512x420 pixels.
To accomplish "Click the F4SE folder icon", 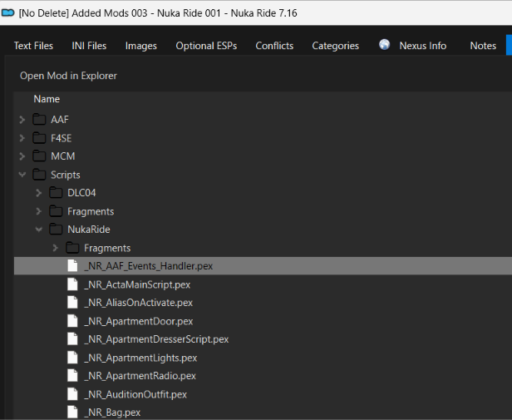I will coord(39,138).
